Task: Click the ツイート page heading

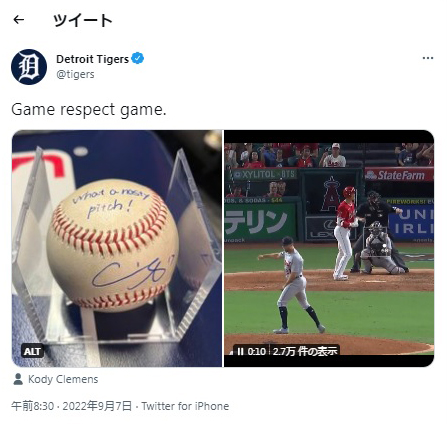Action: click(83, 20)
